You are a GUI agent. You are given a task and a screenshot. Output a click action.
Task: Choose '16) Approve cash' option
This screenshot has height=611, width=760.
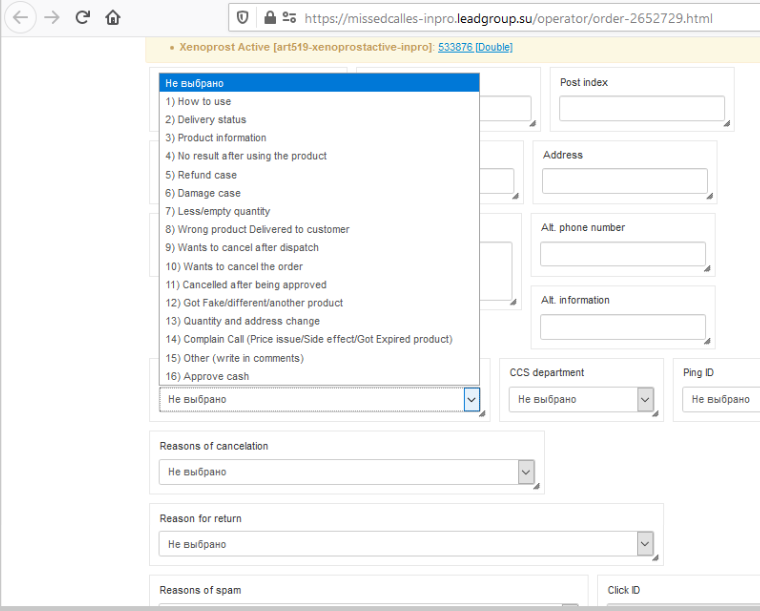tap(319, 376)
